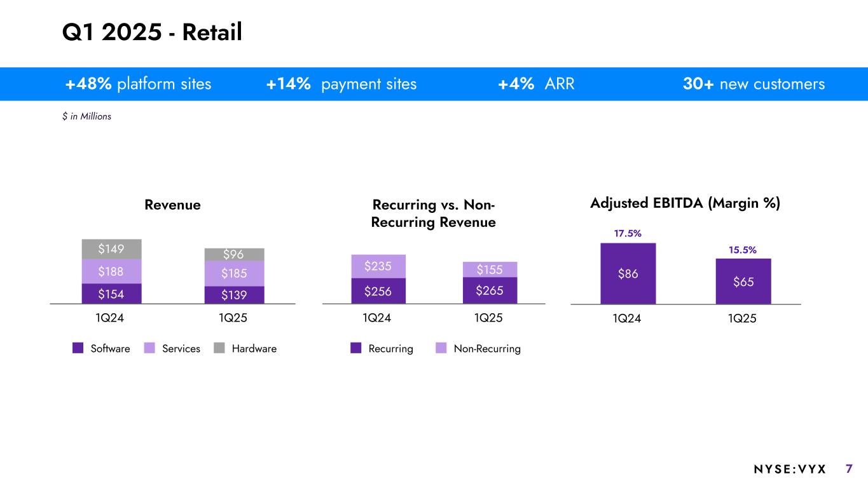Image resolution: width=868 pixels, height=488 pixels.
Task: Click the +48% platform sites banner stat
Action: pos(138,84)
